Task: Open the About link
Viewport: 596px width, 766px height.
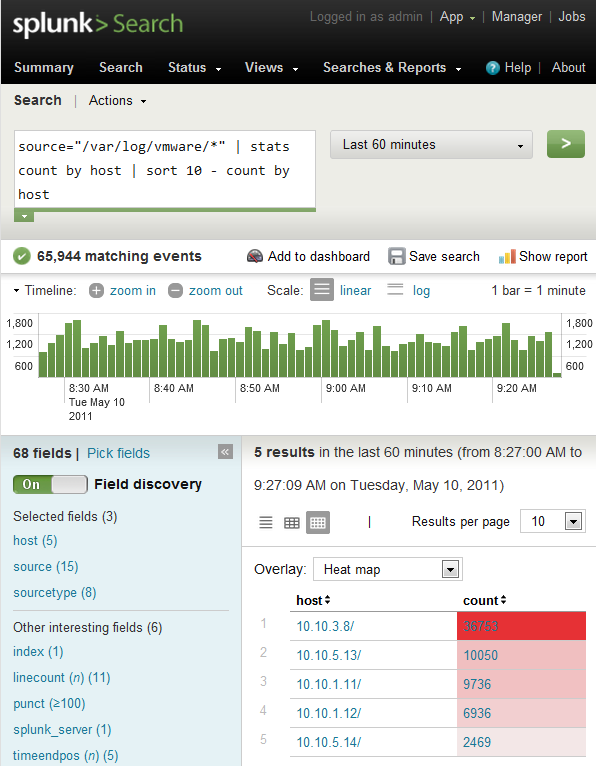Action: click(569, 68)
